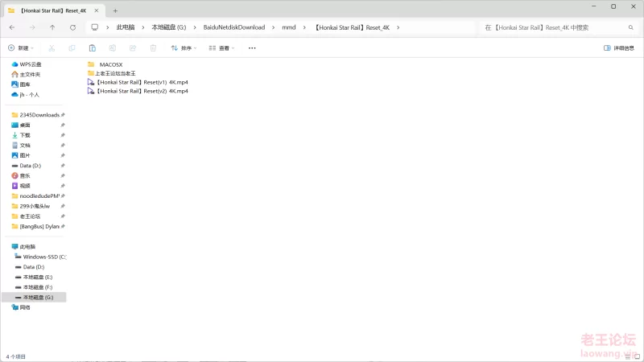Open 文档 Documents in the sidebar

[21, 146]
